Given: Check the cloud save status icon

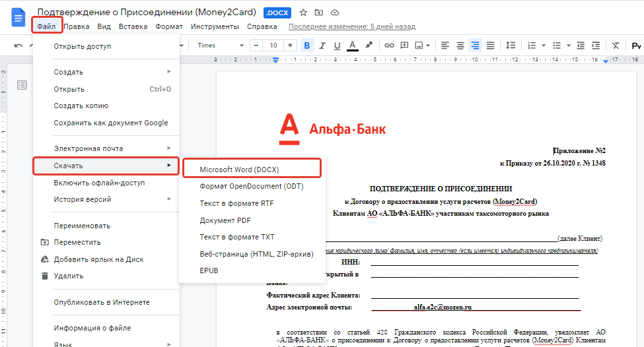Looking at the screenshot, I should coord(335,13).
